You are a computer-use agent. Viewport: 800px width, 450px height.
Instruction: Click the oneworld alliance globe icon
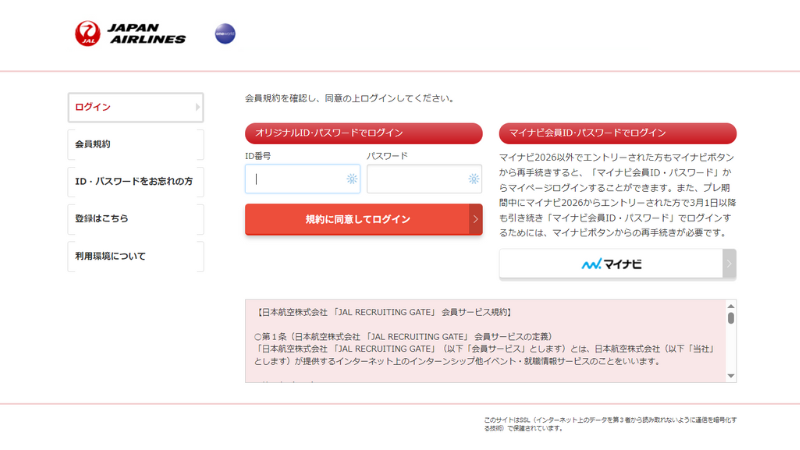tap(225, 34)
